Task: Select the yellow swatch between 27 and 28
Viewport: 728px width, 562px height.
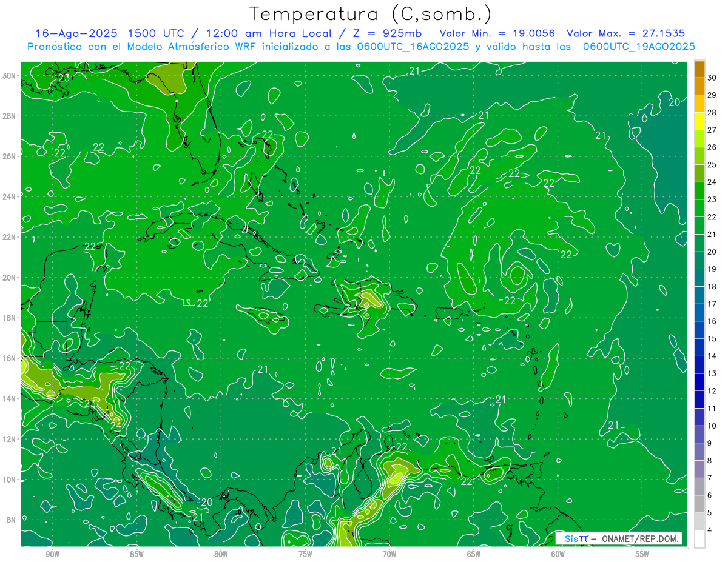Action: [699, 121]
